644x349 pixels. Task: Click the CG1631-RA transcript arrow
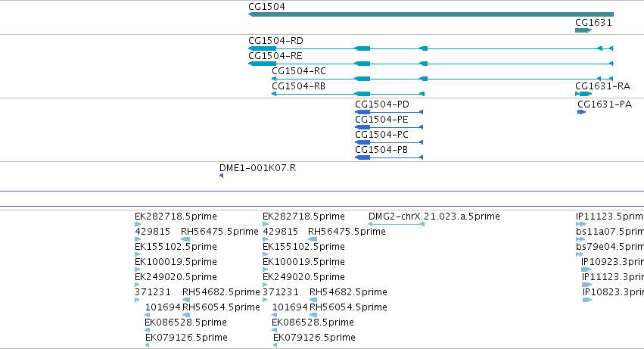[583, 94]
